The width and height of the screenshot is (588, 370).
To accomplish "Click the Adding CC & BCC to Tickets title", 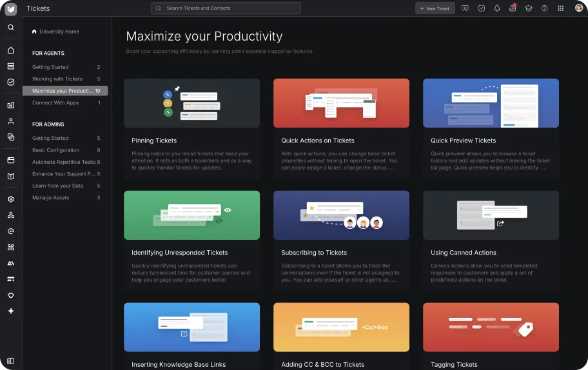I will click(x=323, y=364).
